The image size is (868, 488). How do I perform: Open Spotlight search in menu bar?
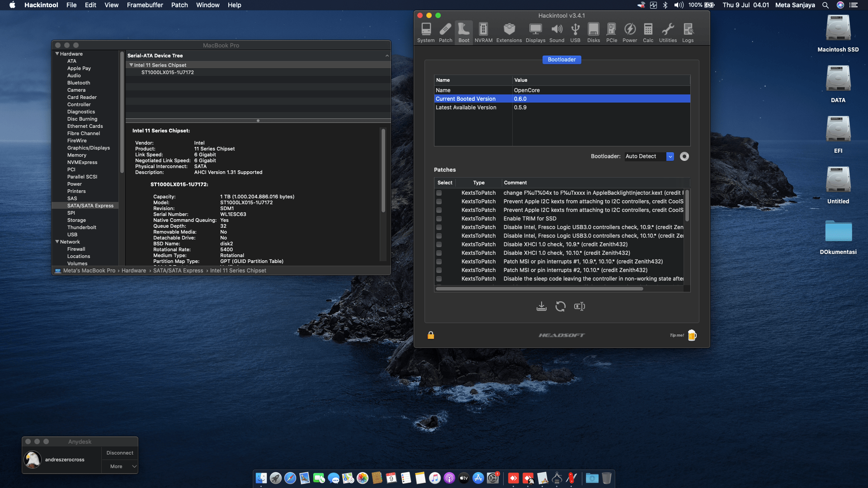tap(825, 5)
